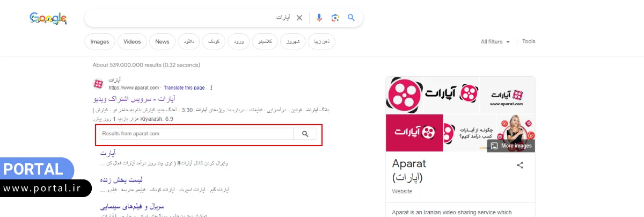This screenshot has width=644, height=217.
Task: Select the کودک filter chip
Action: pyautogui.click(x=214, y=41)
